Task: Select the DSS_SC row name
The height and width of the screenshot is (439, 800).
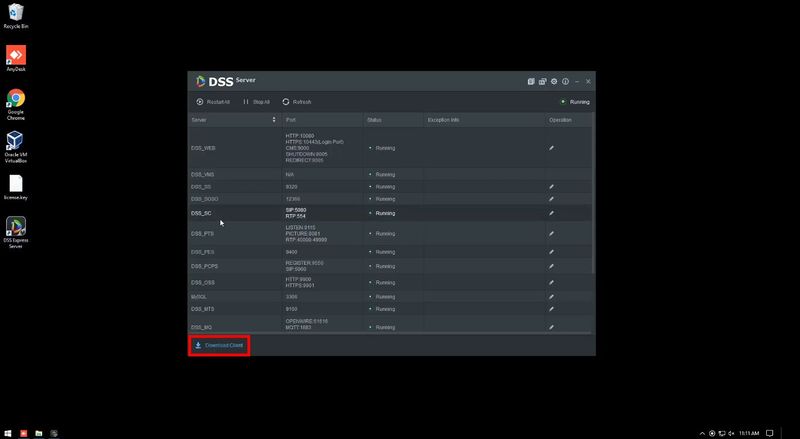Action: (x=201, y=213)
